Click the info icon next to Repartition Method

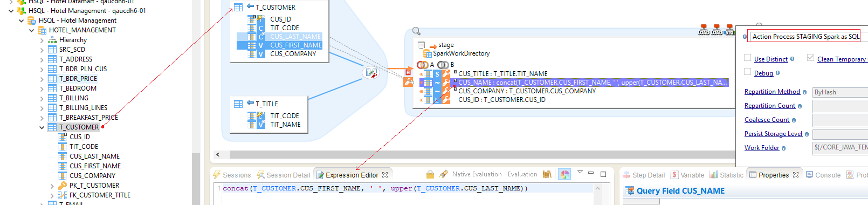click(x=804, y=92)
